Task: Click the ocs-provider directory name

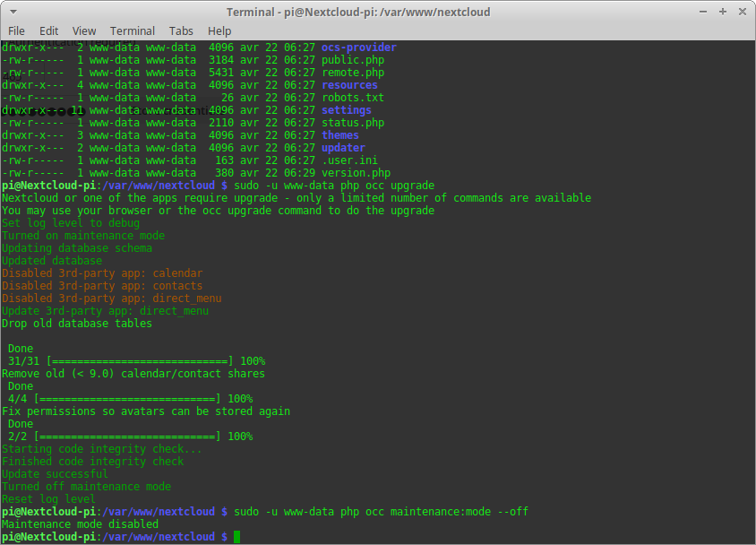Action: click(358, 48)
